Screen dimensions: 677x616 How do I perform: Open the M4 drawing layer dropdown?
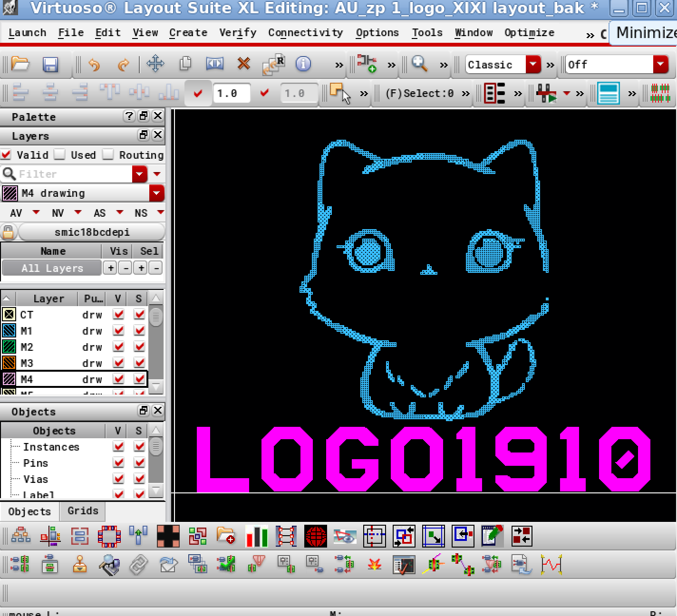click(156, 193)
